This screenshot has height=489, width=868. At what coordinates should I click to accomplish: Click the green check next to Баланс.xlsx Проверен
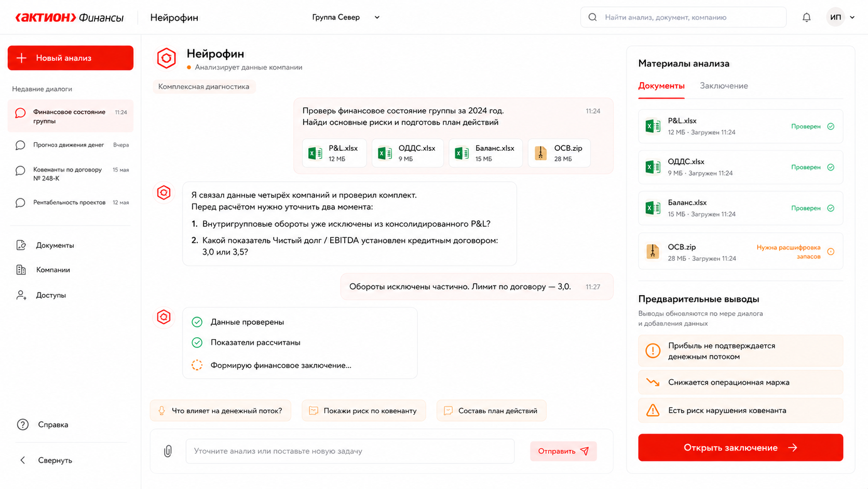pos(831,208)
